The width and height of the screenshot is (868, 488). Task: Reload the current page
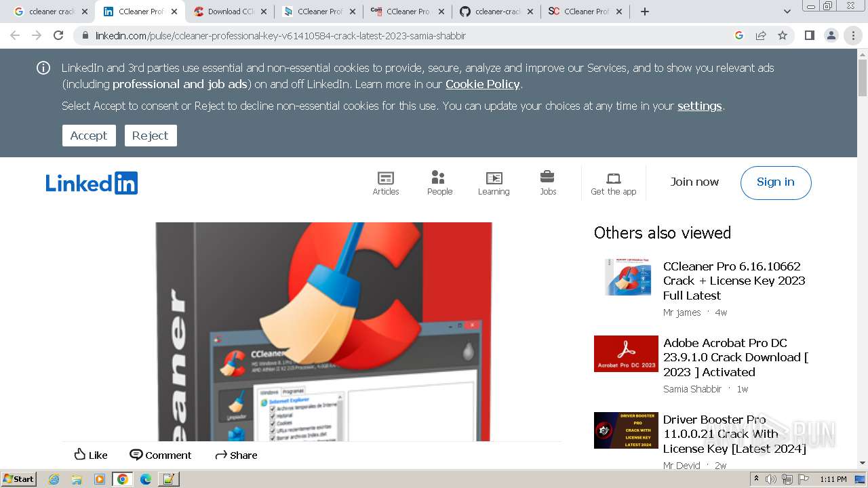click(x=58, y=35)
